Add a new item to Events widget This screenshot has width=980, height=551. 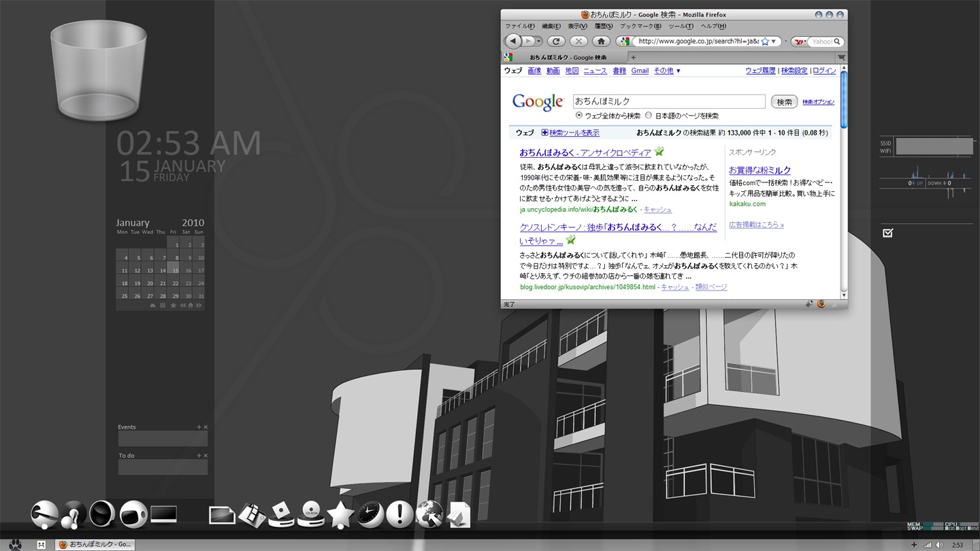click(x=199, y=427)
